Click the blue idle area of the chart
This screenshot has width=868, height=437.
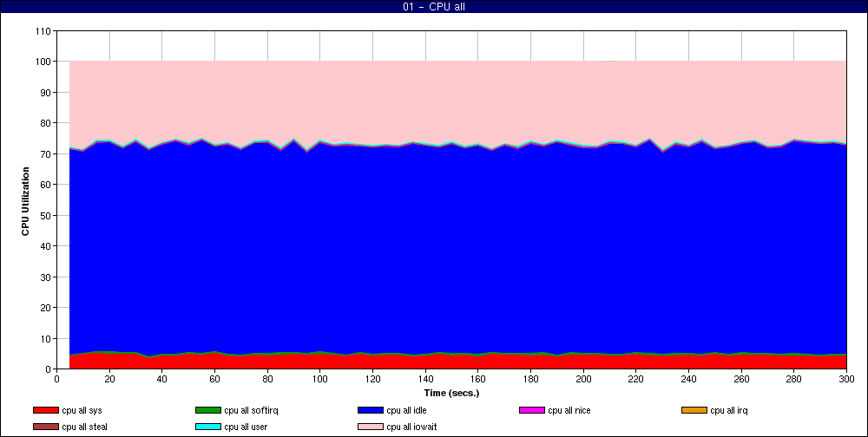pos(457,249)
